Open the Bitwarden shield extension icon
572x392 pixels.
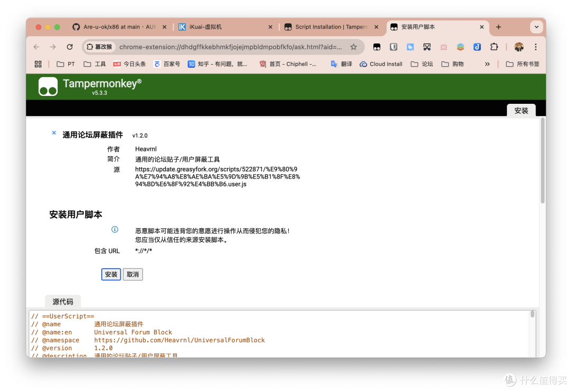tap(393, 47)
